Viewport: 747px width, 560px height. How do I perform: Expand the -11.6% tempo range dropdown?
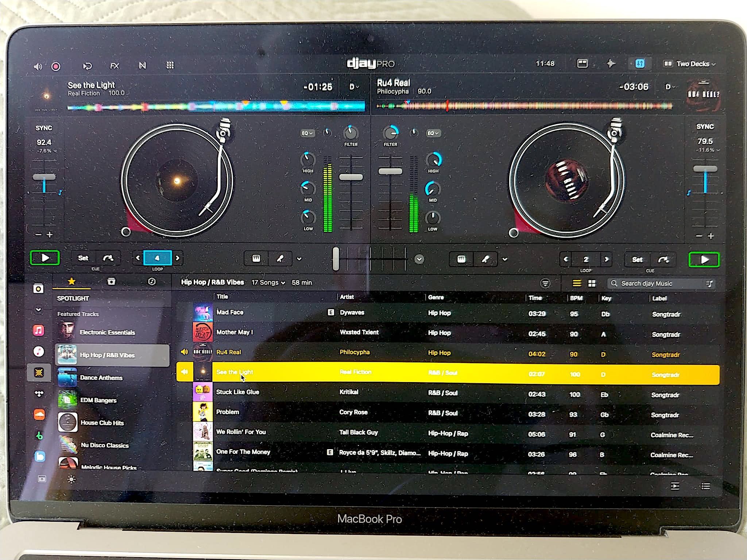point(708,150)
